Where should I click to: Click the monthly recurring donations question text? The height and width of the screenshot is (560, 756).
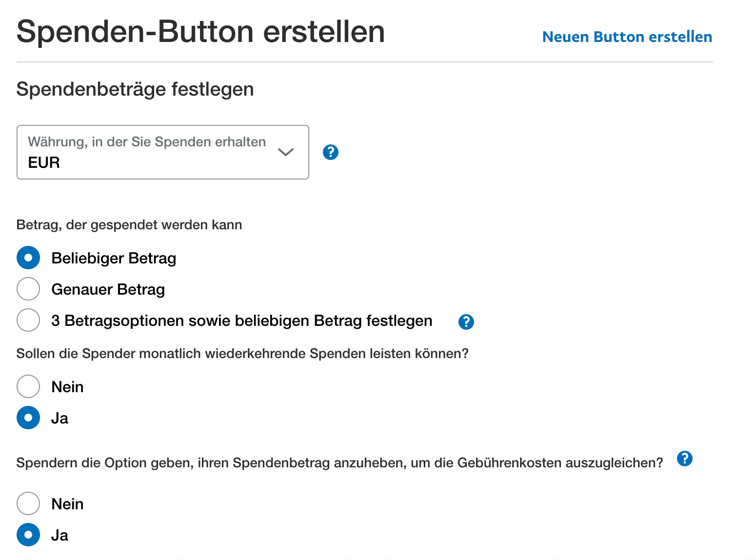click(x=242, y=354)
